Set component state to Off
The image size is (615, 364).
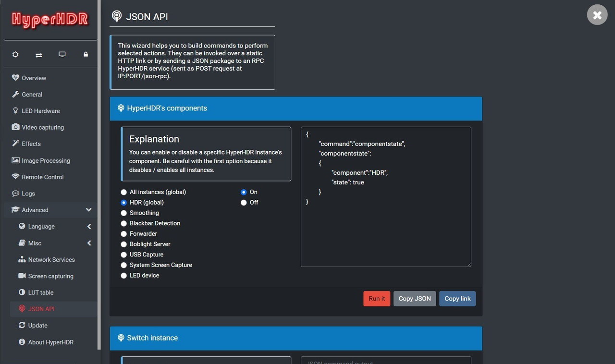pyautogui.click(x=244, y=203)
